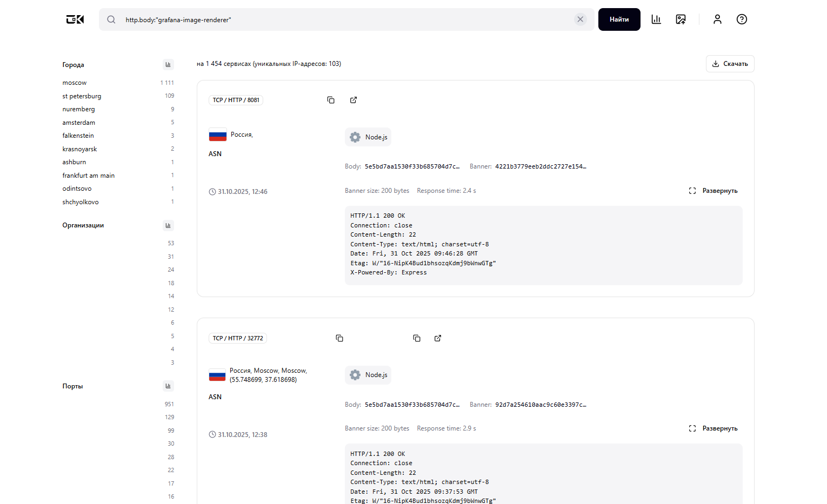Viewport: 827px width, 504px height.
Task: Open the help question-mark icon
Action: 741,19
